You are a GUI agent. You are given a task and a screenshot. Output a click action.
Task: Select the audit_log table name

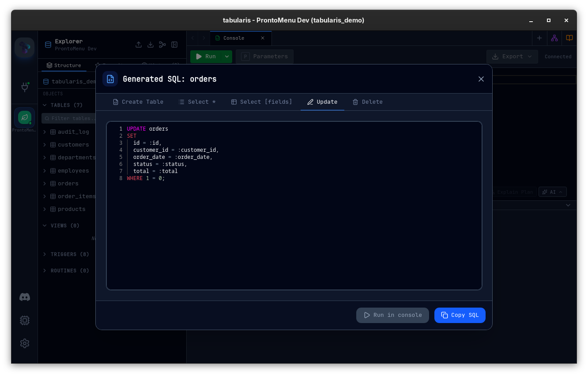coord(73,132)
